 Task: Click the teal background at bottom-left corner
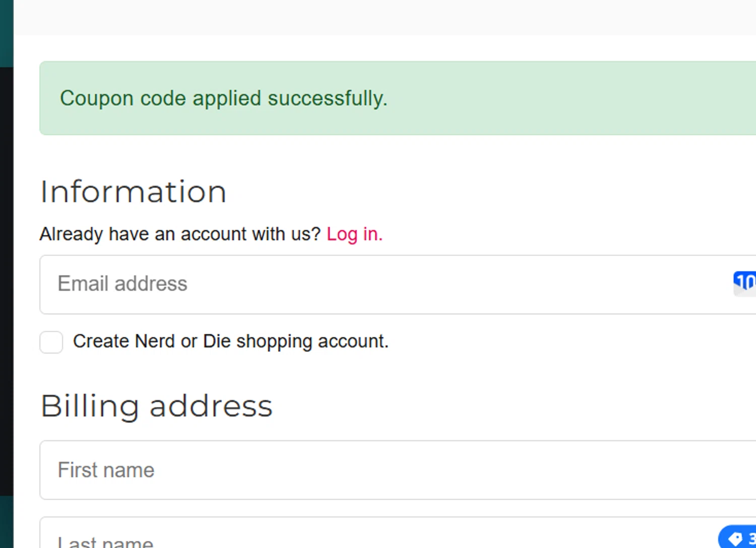[7, 522]
